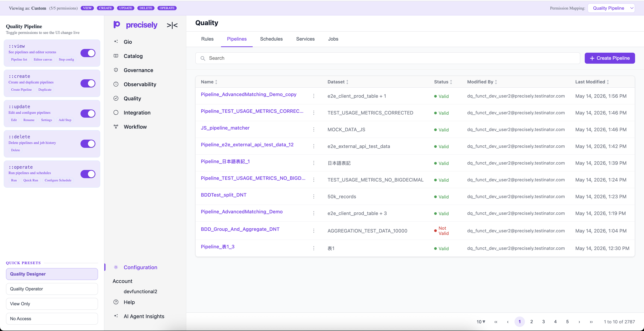
Task: Open actions menu for Pipeline_日本語表記_1
Action: point(314,163)
